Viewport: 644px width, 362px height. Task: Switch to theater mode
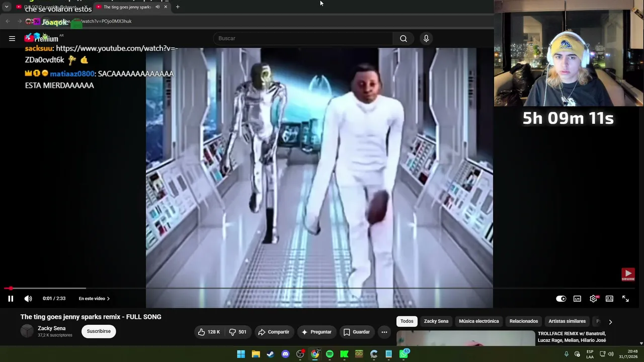609,299
